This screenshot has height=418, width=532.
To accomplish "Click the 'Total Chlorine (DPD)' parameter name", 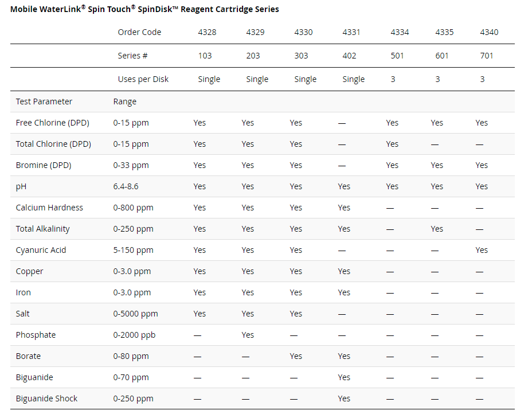I will (53, 144).
